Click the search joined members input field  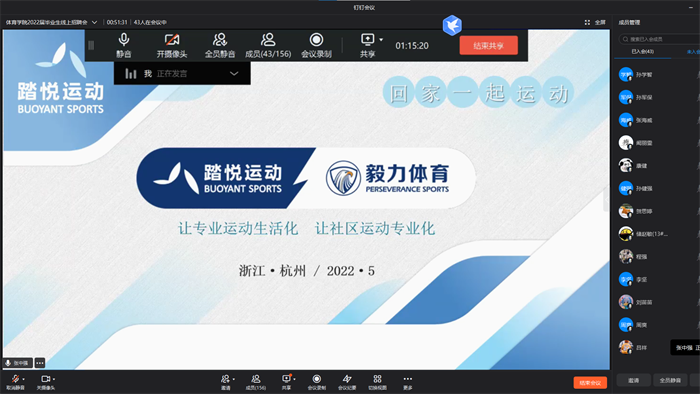tap(660, 39)
